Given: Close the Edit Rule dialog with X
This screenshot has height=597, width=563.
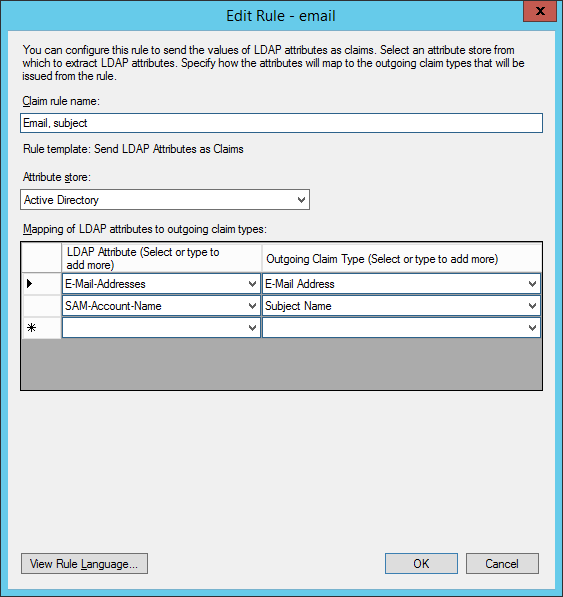Looking at the screenshot, I should click(x=540, y=11).
